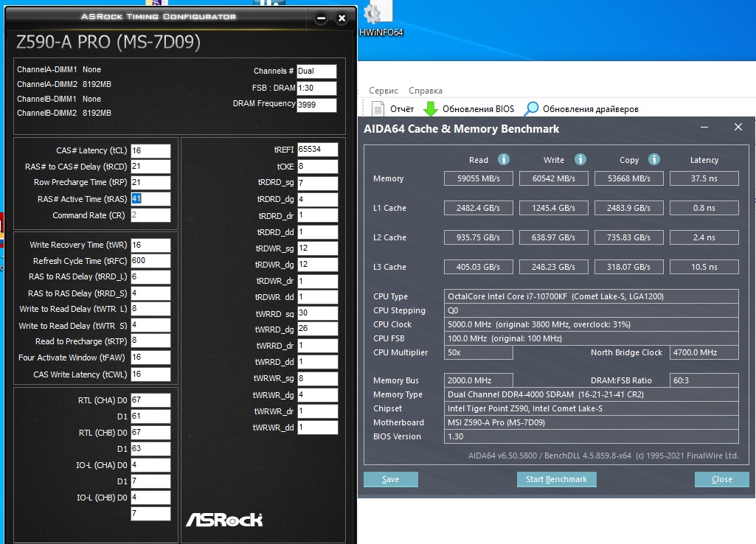
Task: Open the Справка menu in AIDA64
Action: pos(426,91)
